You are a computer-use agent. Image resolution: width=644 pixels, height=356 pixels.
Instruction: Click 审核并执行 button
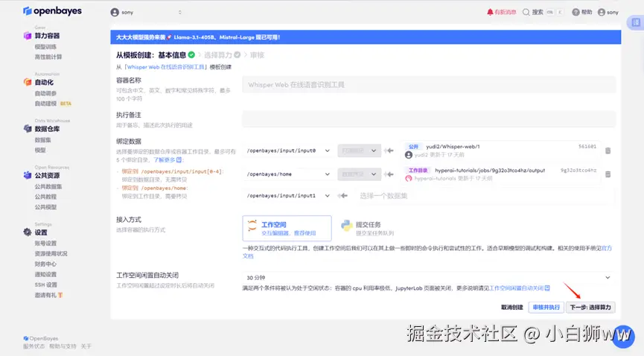pos(546,307)
